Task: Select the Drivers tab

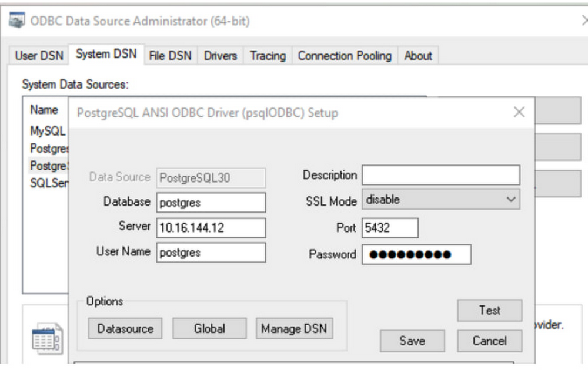Action: [220, 56]
